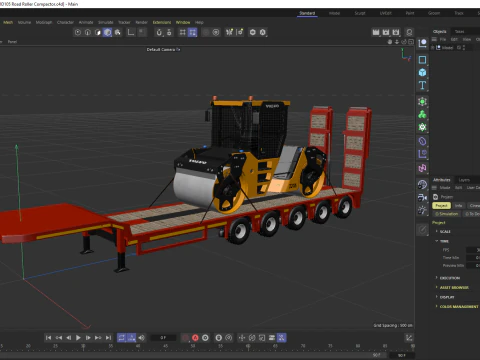Add a Camera object
The image size is (480, 360).
pos(422,197)
